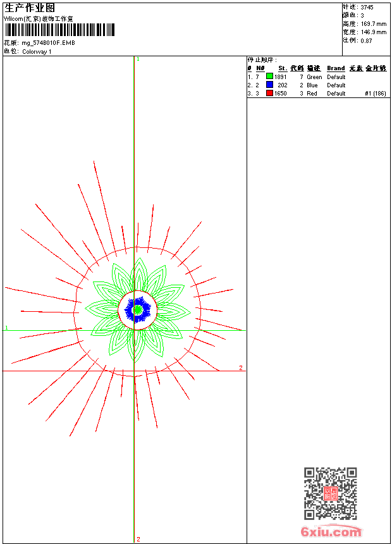Click the 6xiu.com watermark link
392x544 pixels.
point(331,532)
